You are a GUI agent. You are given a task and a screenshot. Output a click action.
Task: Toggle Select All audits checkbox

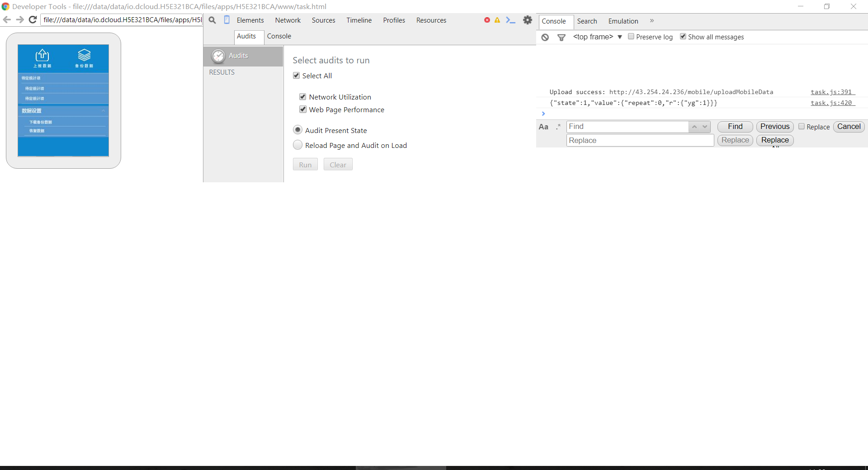297,76
